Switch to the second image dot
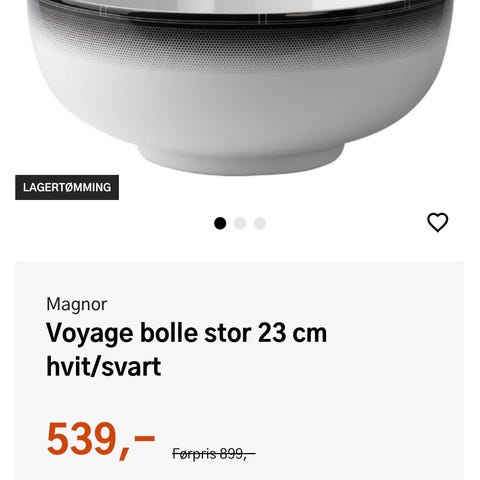The width and height of the screenshot is (480, 480). 240,223
